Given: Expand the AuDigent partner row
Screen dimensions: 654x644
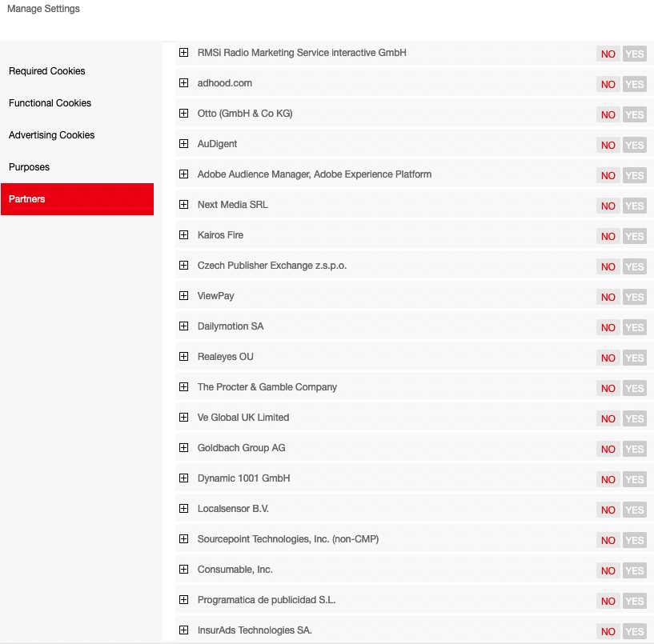Looking at the screenshot, I should click(x=183, y=144).
